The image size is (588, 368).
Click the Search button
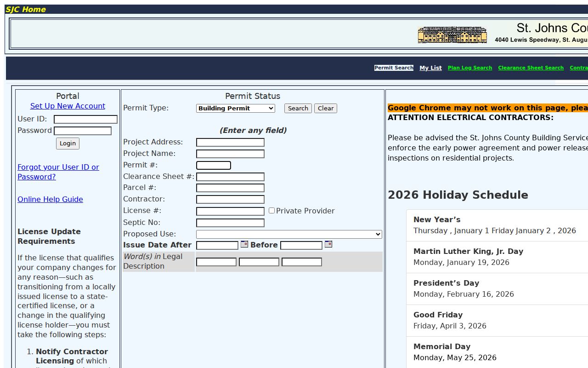pos(298,108)
